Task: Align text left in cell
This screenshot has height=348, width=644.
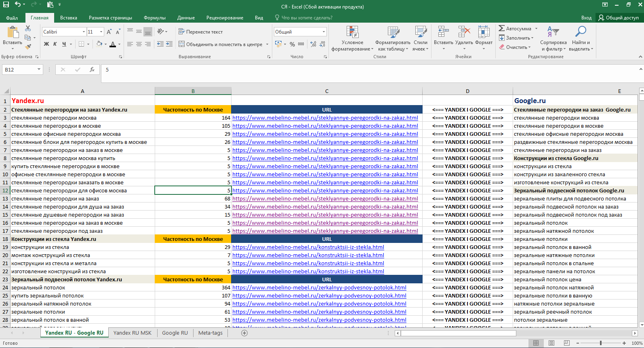Action: [x=130, y=44]
